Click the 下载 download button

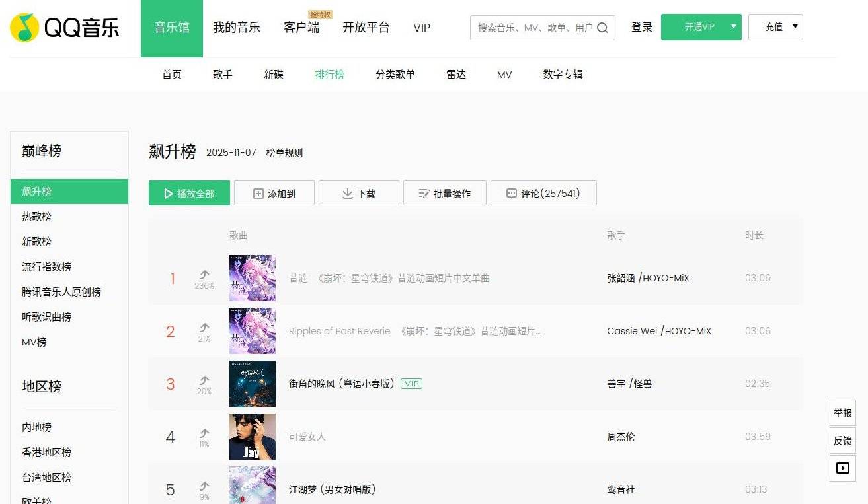[358, 194]
